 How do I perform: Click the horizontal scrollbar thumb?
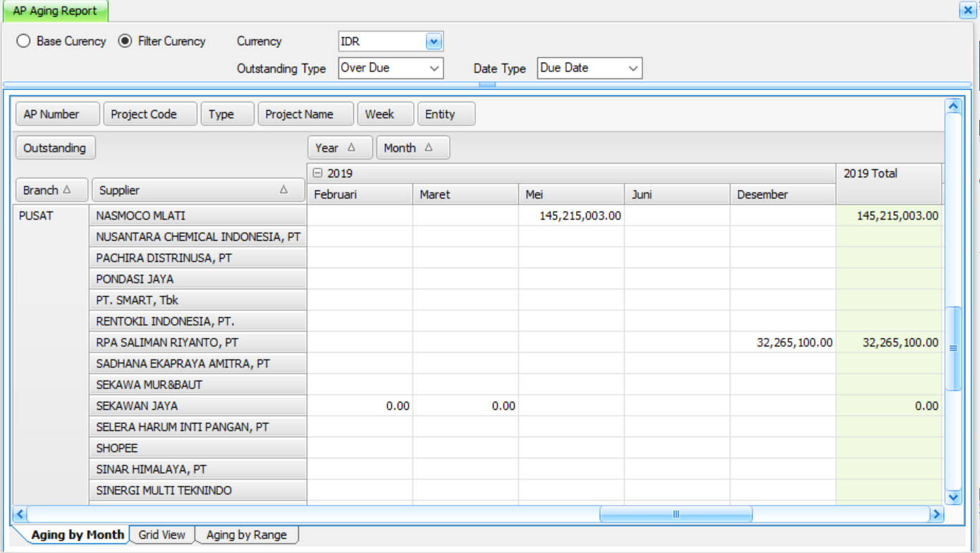click(x=675, y=514)
